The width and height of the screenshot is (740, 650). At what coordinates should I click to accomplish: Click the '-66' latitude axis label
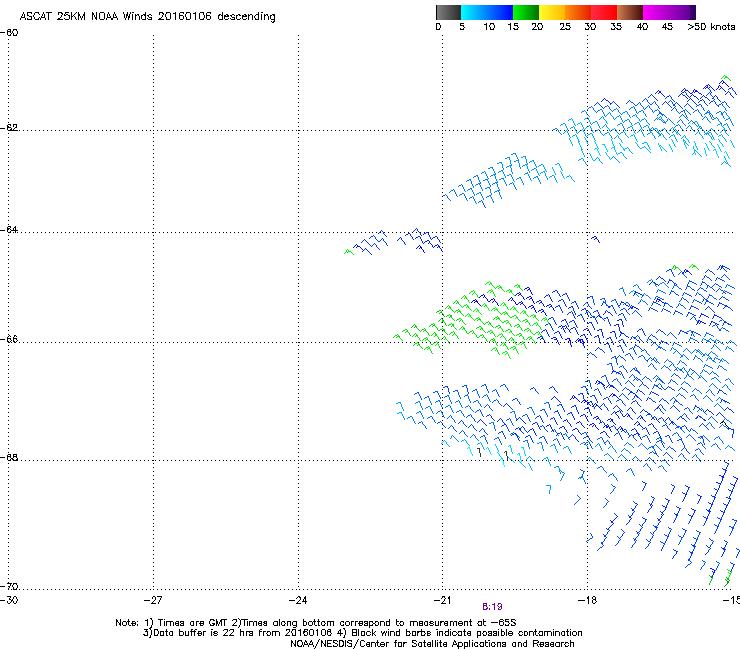click(x=9, y=339)
